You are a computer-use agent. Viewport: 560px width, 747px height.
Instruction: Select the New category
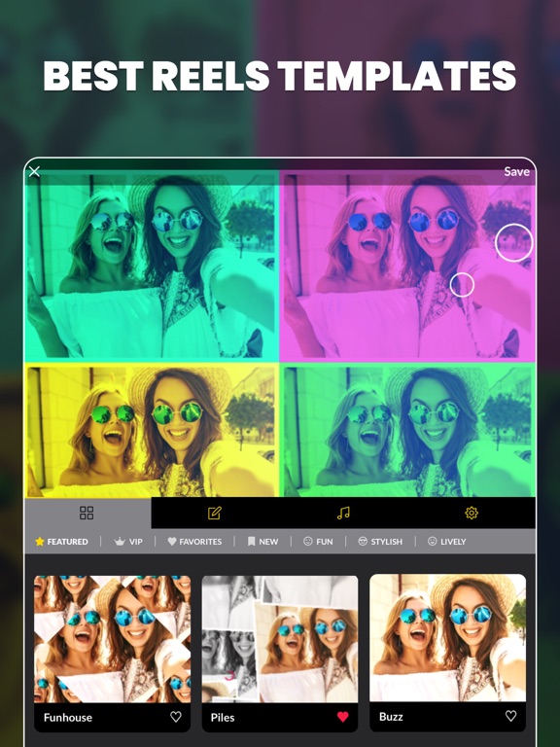click(262, 541)
